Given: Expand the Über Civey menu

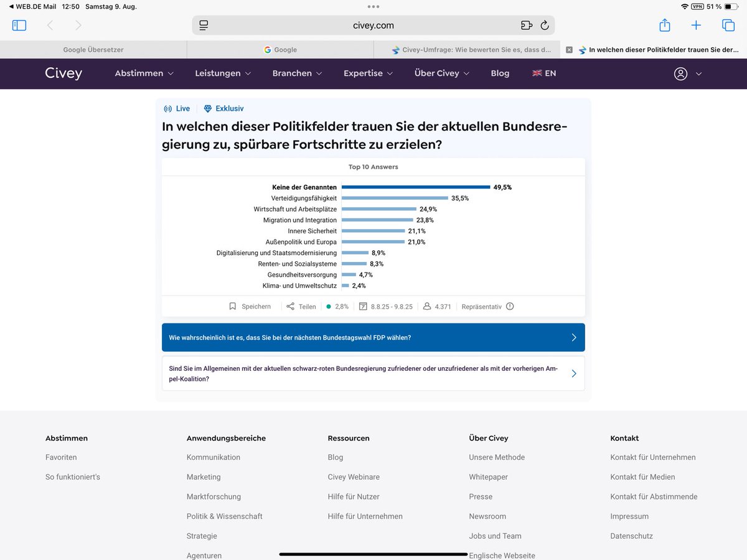Looking at the screenshot, I should [442, 73].
